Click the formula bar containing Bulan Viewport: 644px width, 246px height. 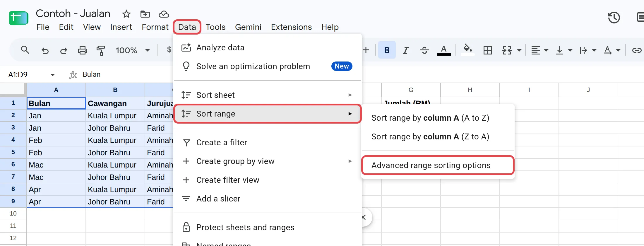click(91, 74)
